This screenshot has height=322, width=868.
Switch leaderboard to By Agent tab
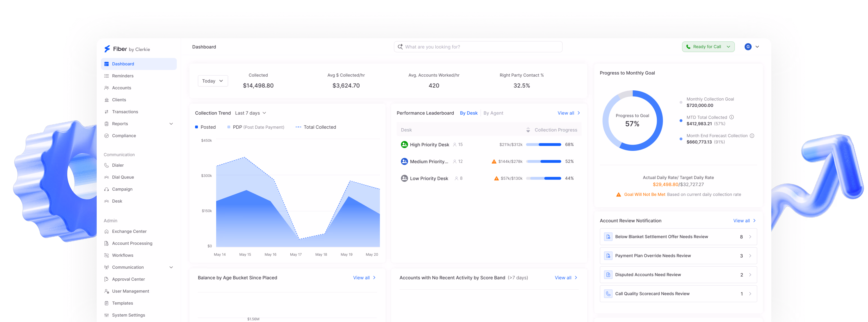[x=493, y=113]
